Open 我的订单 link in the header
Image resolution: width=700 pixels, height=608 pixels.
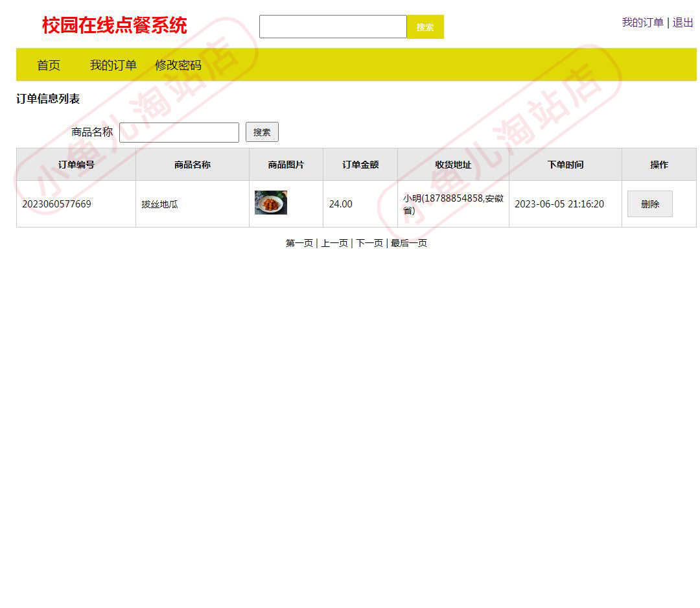642,22
